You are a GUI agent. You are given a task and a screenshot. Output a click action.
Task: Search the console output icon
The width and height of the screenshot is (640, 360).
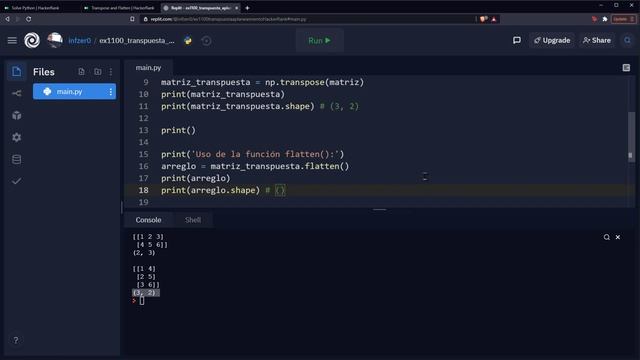[607, 237]
